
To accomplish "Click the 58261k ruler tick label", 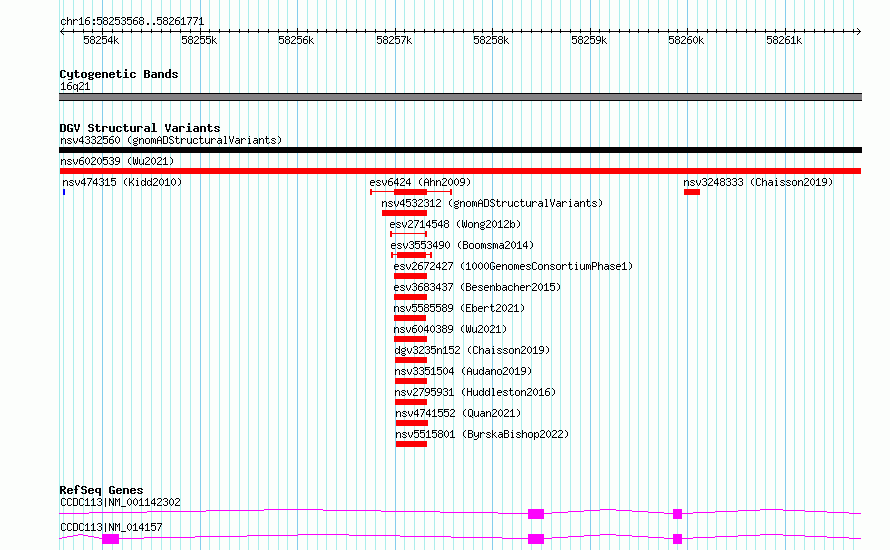I will [x=784, y=41].
